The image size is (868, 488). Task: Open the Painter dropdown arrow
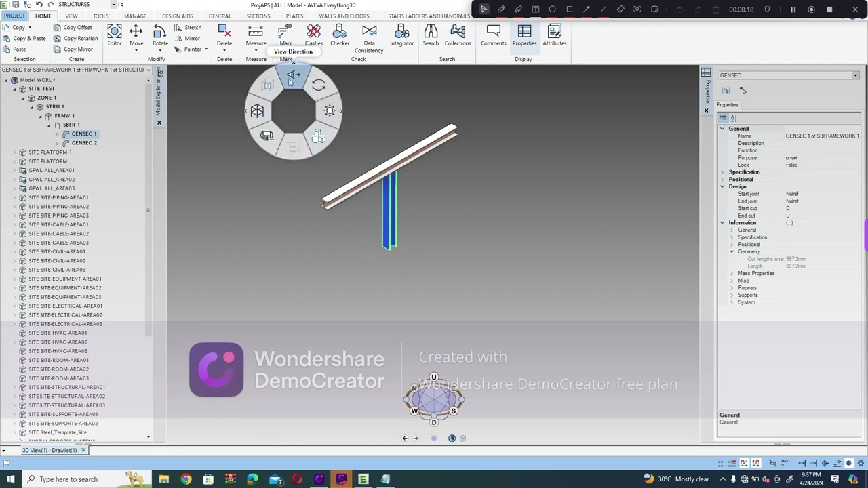pyautogui.click(x=205, y=49)
